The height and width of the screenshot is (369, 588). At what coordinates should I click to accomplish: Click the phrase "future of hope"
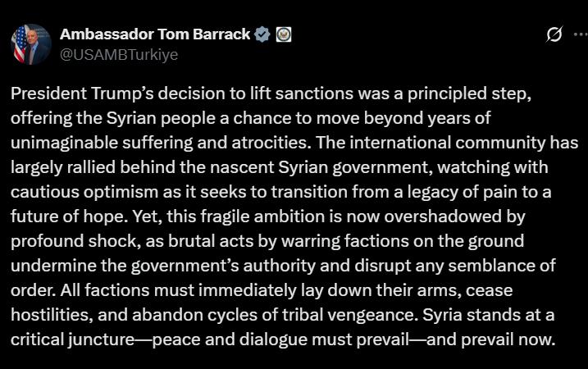pyautogui.click(x=67, y=216)
